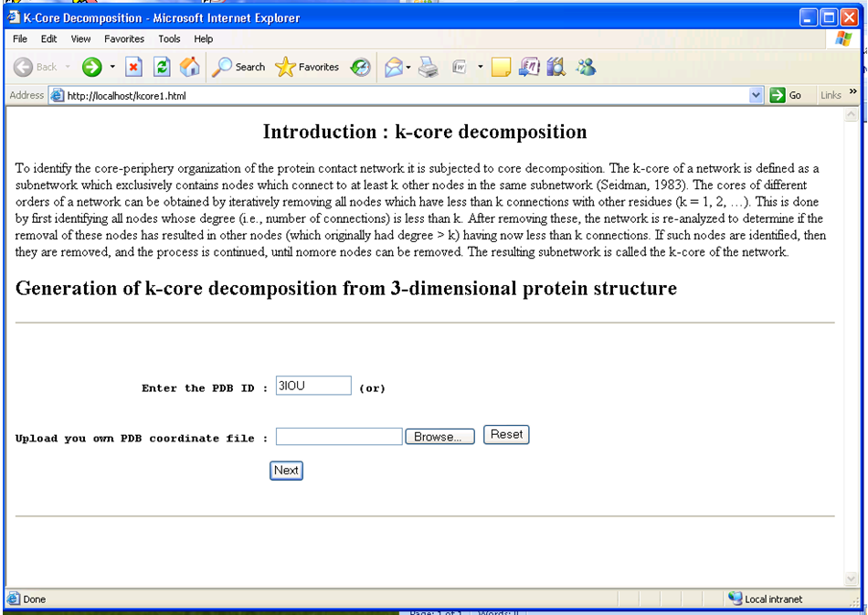Maximize the Internet Explorer window
The width and height of the screenshot is (868, 615).
[x=829, y=17]
